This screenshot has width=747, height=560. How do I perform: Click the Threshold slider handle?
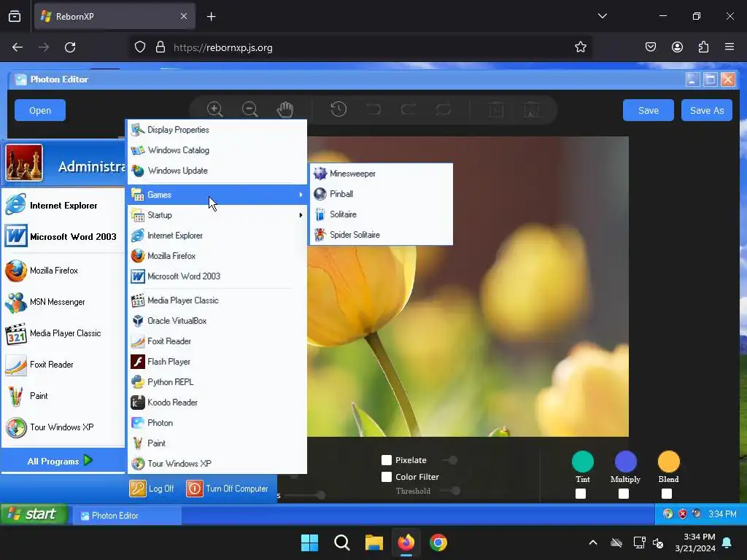pos(456,491)
